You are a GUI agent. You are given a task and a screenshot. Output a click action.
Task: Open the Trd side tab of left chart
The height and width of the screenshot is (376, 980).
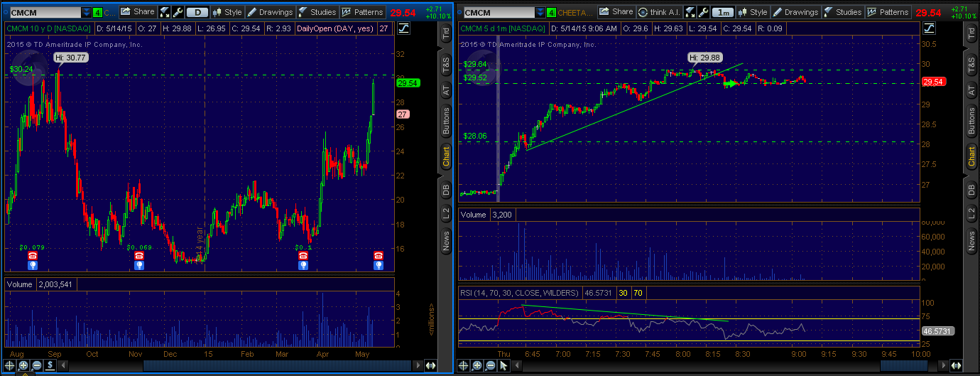(446, 32)
